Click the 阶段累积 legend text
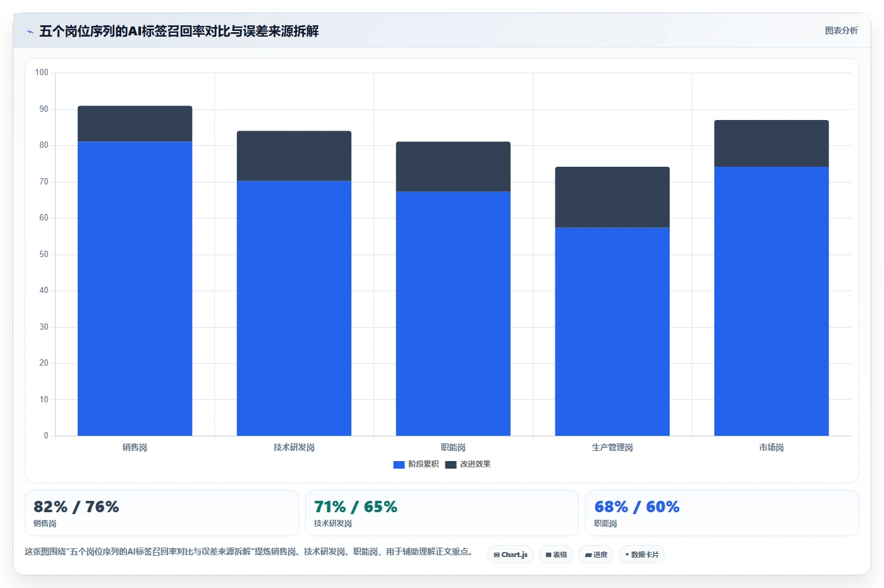884x588 pixels. point(423,464)
